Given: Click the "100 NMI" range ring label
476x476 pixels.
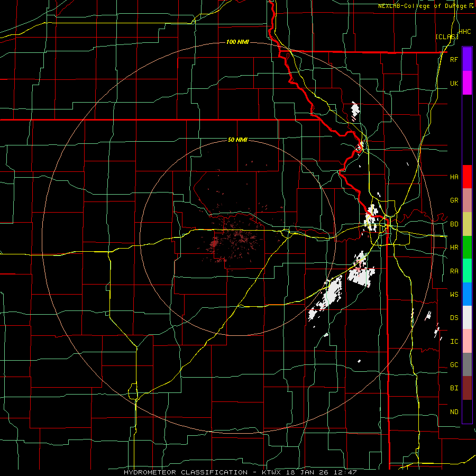Looking at the screenshot, I should click(237, 42).
